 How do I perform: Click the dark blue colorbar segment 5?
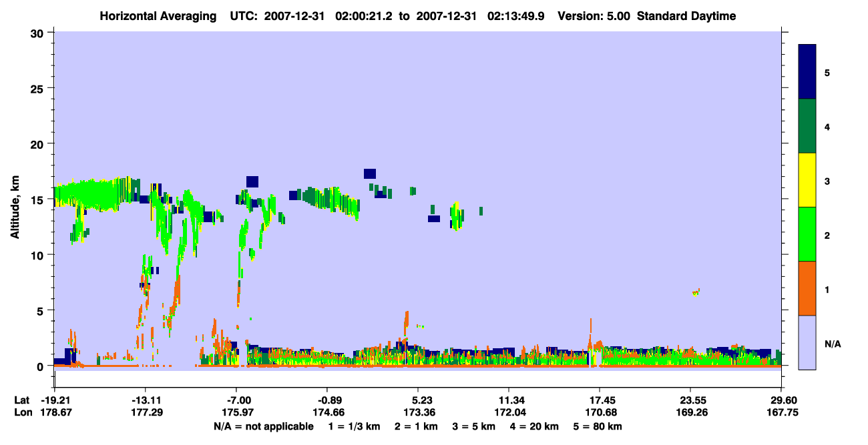pos(807,72)
